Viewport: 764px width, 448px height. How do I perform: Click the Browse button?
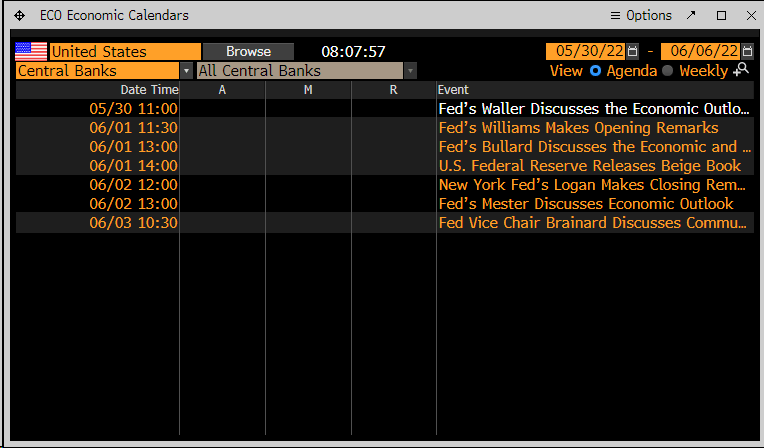coord(248,51)
